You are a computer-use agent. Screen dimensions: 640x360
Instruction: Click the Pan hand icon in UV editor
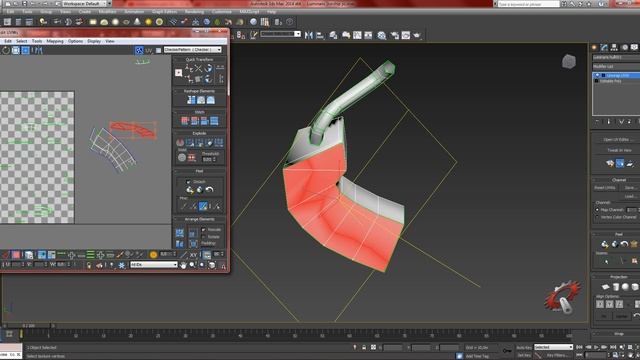click(x=183, y=265)
